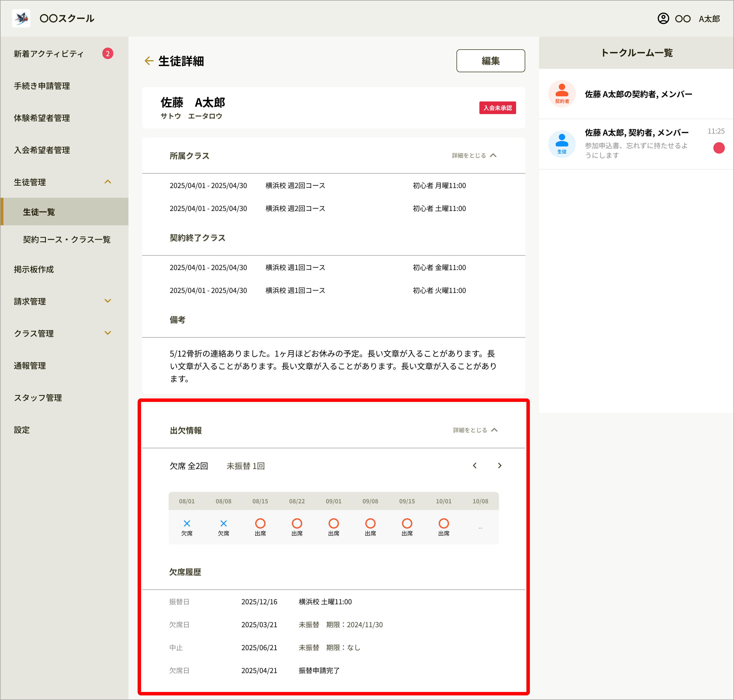Open the 契約者 avatar chat room
Screen dimensions: 734x700
tap(562, 94)
